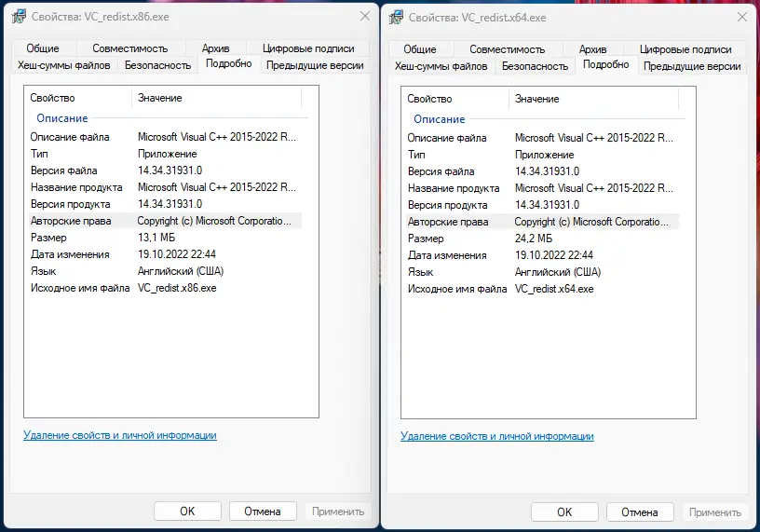The image size is (760, 532).
Task: Open Предыдущие версии tab in x64 window
Action: [692, 66]
